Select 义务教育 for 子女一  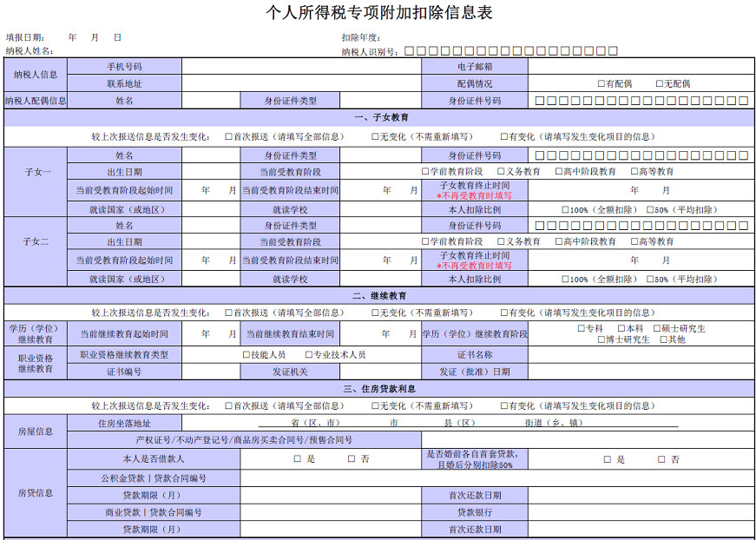click(x=501, y=172)
